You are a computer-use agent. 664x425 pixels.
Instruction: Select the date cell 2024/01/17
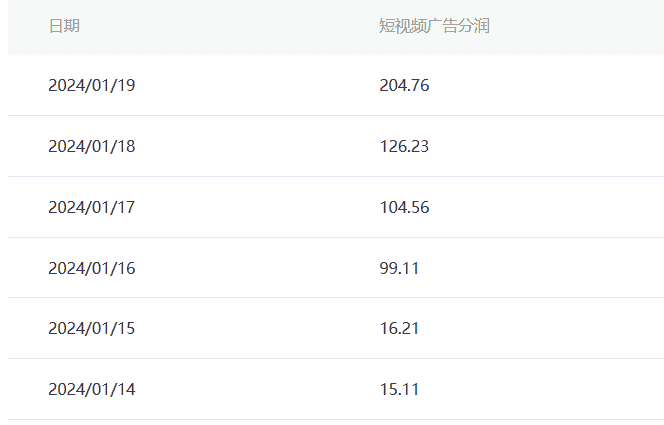pos(91,207)
